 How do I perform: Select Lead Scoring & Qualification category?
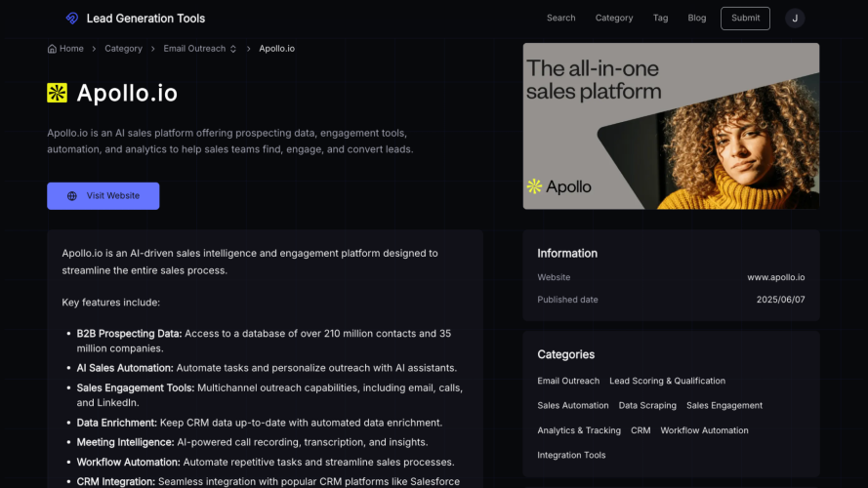point(667,381)
